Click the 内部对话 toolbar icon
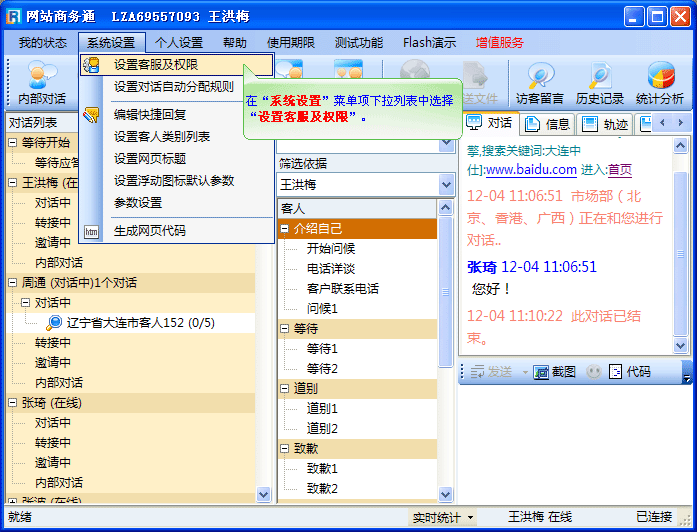Viewport: 697px width, 532px height. click(x=41, y=80)
